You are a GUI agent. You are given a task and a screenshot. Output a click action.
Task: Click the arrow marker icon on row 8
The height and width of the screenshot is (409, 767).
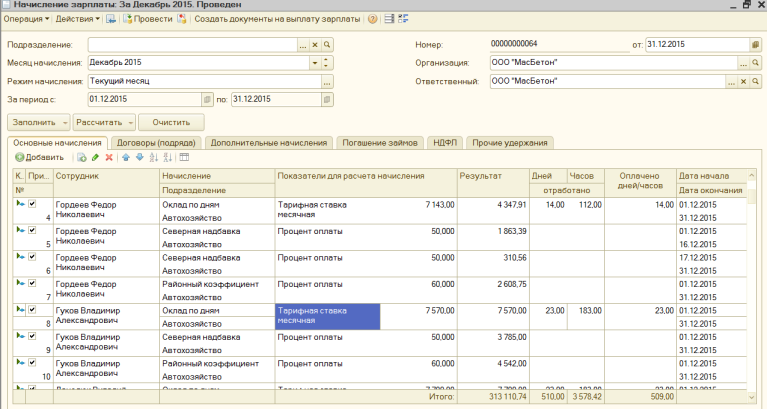click(20, 309)
